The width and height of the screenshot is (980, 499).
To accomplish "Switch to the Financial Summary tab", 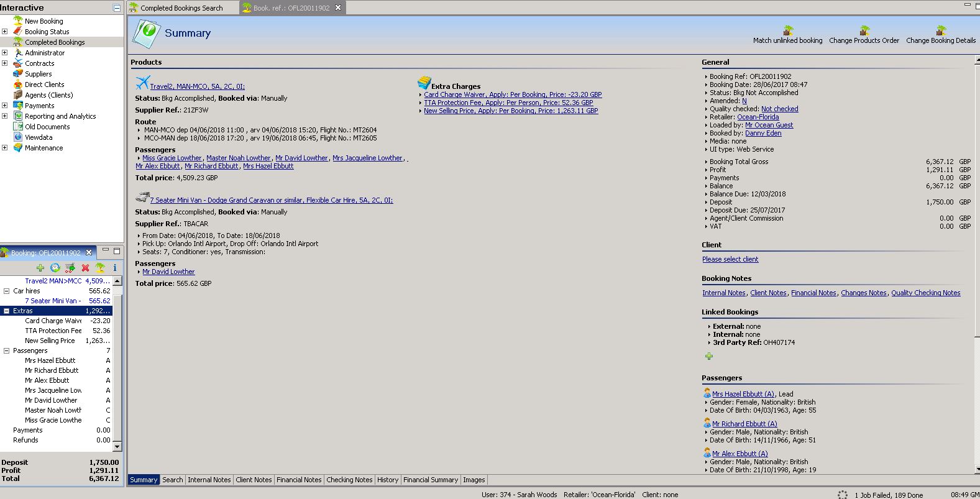I will point(430,480).
